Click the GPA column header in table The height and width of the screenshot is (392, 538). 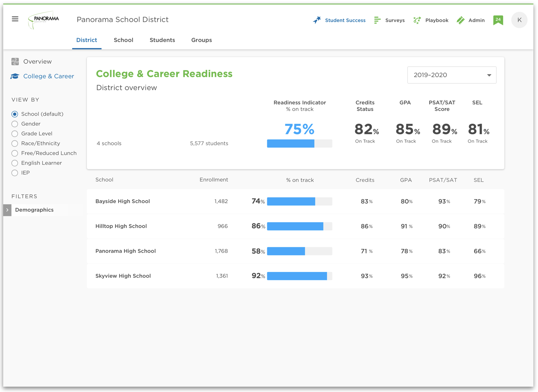click(406, 180)
